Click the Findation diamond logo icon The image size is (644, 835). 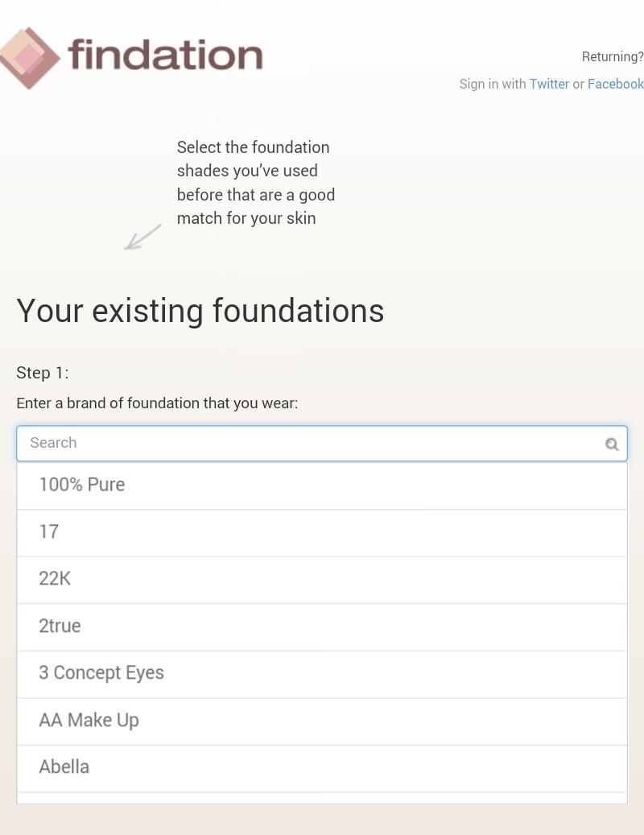coord(30,58)
